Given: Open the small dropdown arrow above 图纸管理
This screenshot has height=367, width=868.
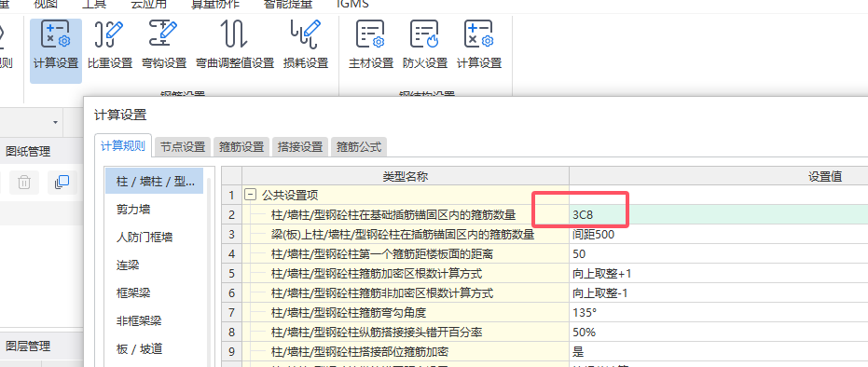Looking at the screenshot, I should (x=55, y=122).
